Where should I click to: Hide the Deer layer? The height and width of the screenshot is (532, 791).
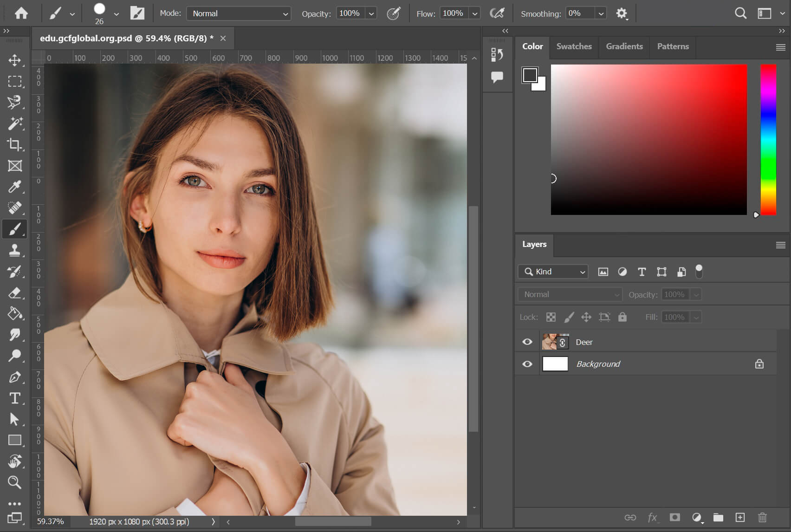coord(527,342)
